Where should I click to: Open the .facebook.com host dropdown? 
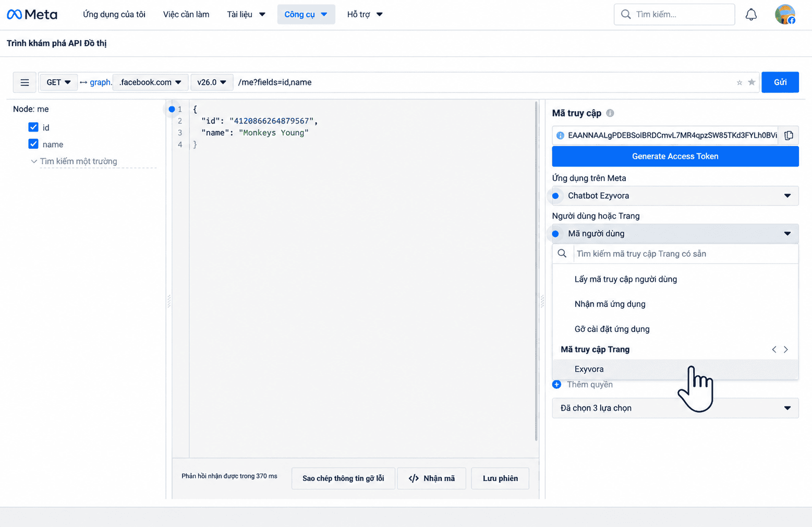(x=150, y=82)
